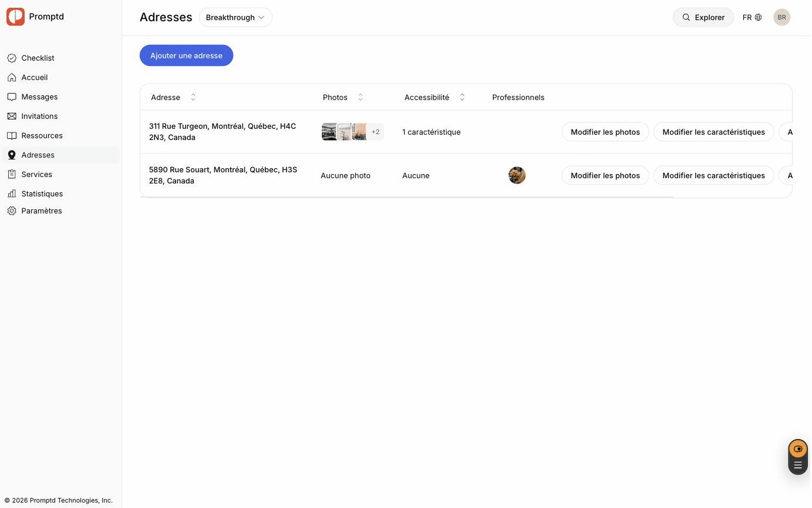This screenshot has height=508, width=812.
Task: Open Services from sidebar
Action: point(61,174)
